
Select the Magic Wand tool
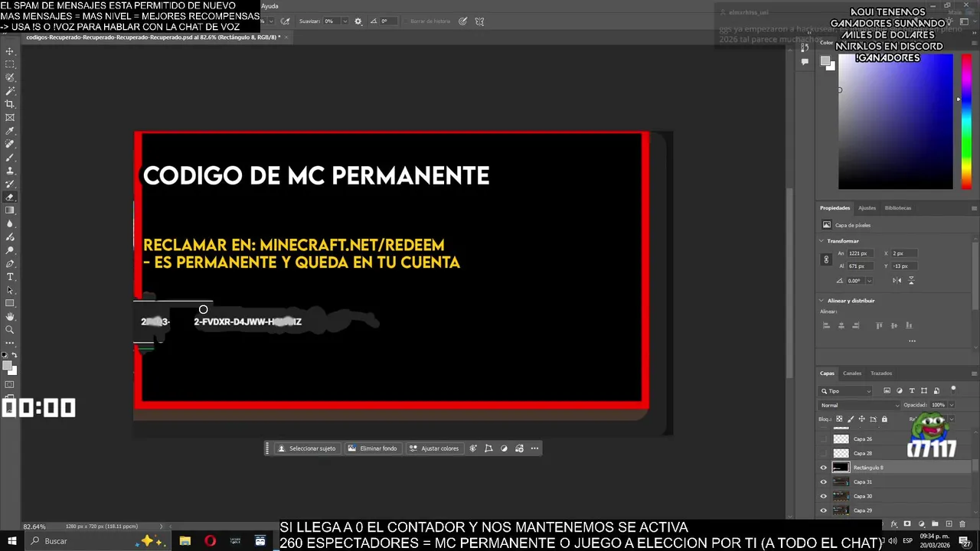(10, 91)
